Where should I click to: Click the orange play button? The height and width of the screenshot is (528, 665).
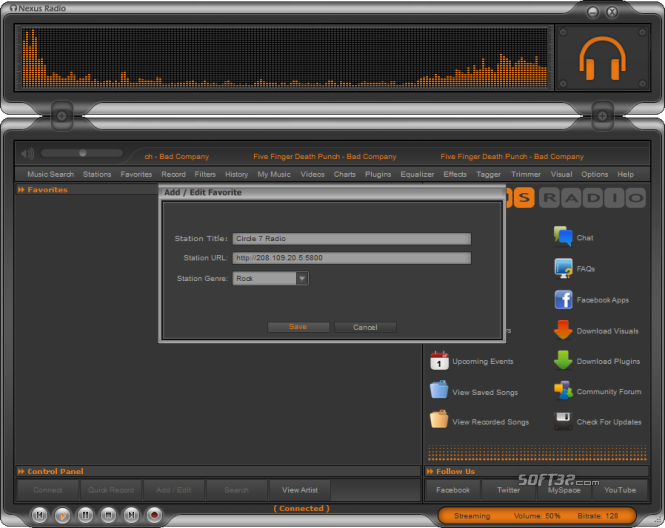tap(62, 515)
